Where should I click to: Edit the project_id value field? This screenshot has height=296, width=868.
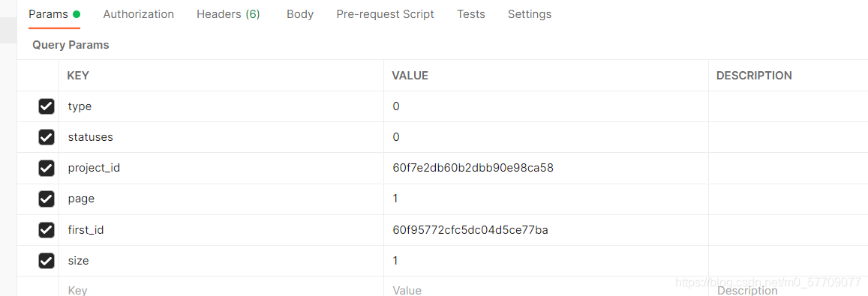pyautogui.click(x=546, y=168)
